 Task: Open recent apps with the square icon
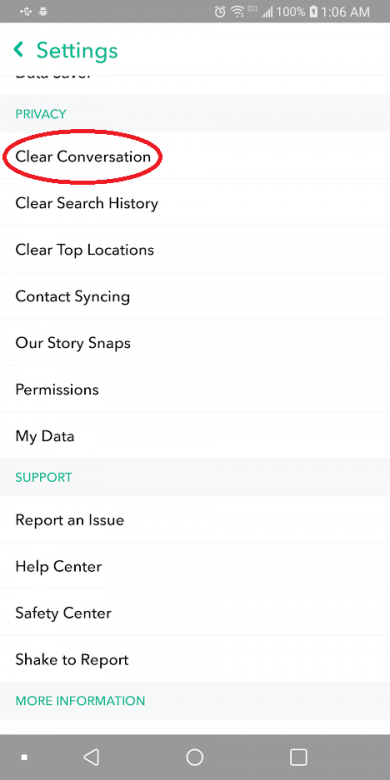[298, 757]
